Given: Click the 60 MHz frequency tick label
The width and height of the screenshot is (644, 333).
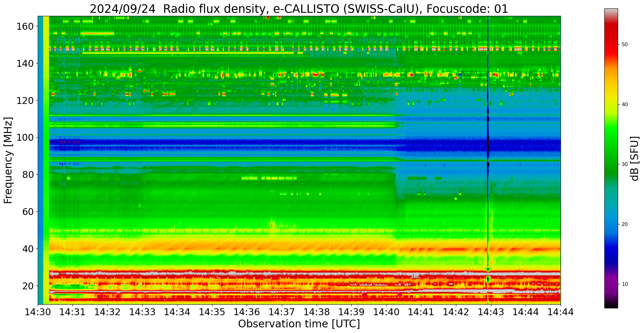Looking at the screenshot, I should [x=28, y=212].
